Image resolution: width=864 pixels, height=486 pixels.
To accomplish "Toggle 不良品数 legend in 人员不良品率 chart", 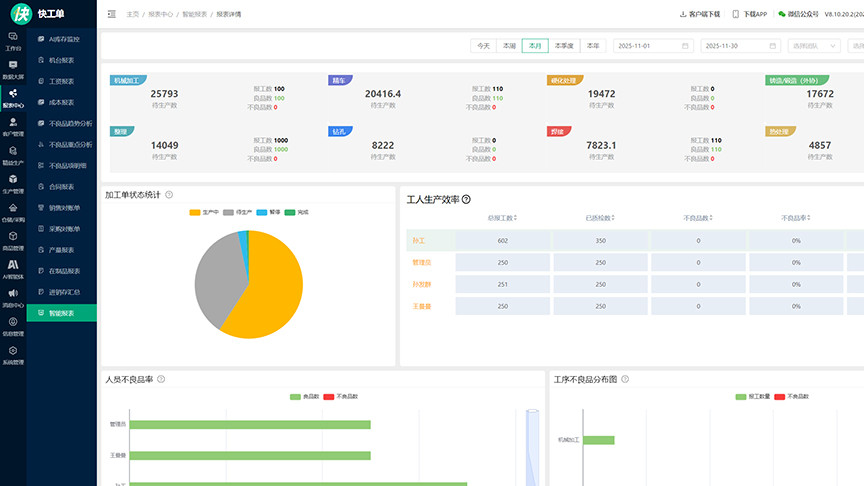I will (x=341, y=397).
